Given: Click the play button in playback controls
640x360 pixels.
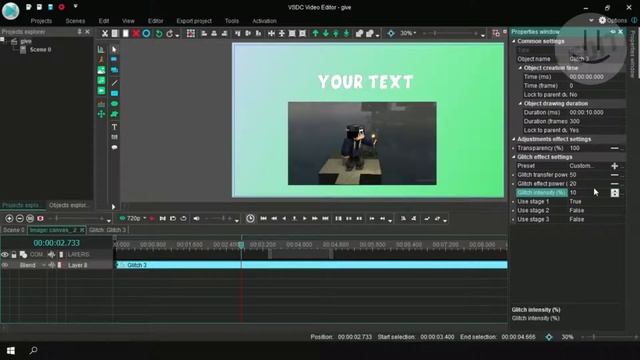Looking at the screenshot, I should tap(304, 219).
